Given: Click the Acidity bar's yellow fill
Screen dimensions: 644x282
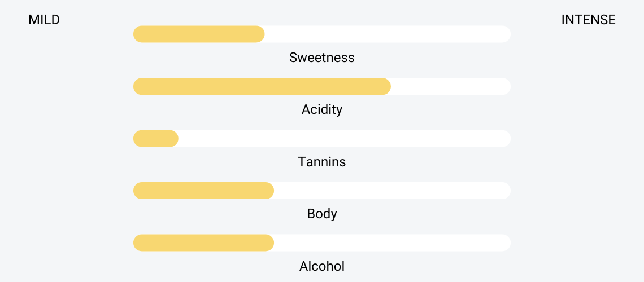Looking at the screenshot, I should tap(262, 86).
